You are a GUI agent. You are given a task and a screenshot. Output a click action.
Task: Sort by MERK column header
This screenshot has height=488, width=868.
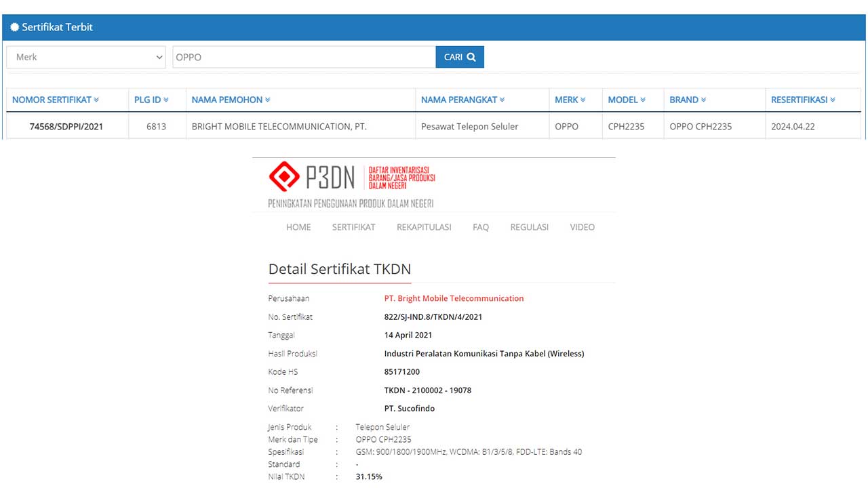point(570,100)
